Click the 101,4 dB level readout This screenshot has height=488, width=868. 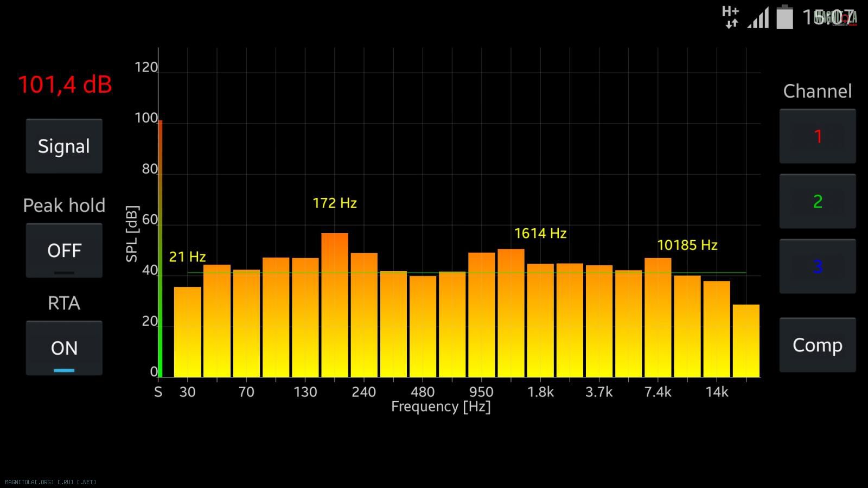(x=65, y=85)
